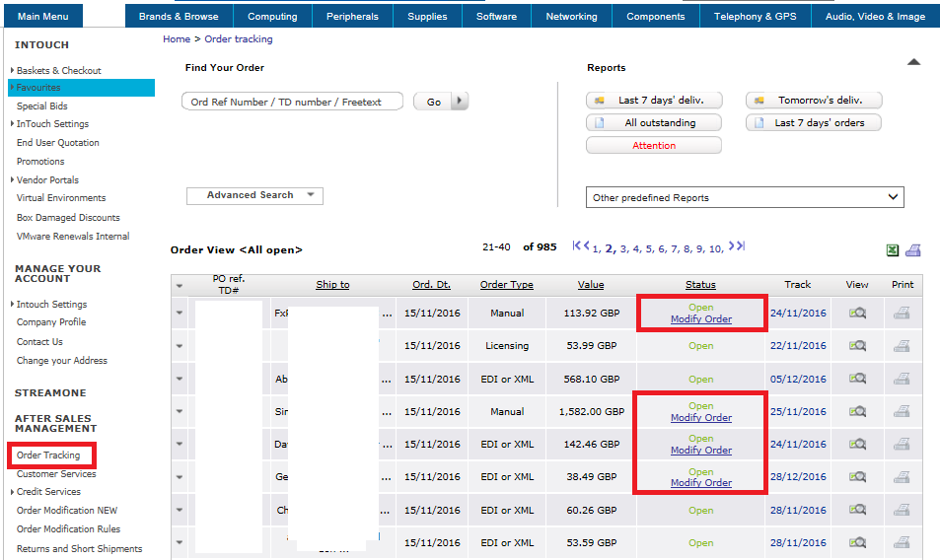Image resolution: width=940 pixels, height=560 pixels.
Task: Sort the table by Value column
Action: pos(591,285)
